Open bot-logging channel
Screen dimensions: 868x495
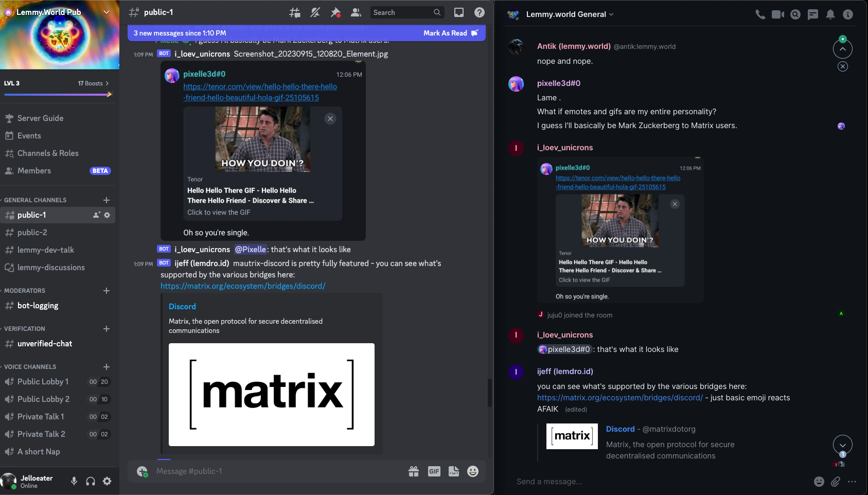point(58,306)
